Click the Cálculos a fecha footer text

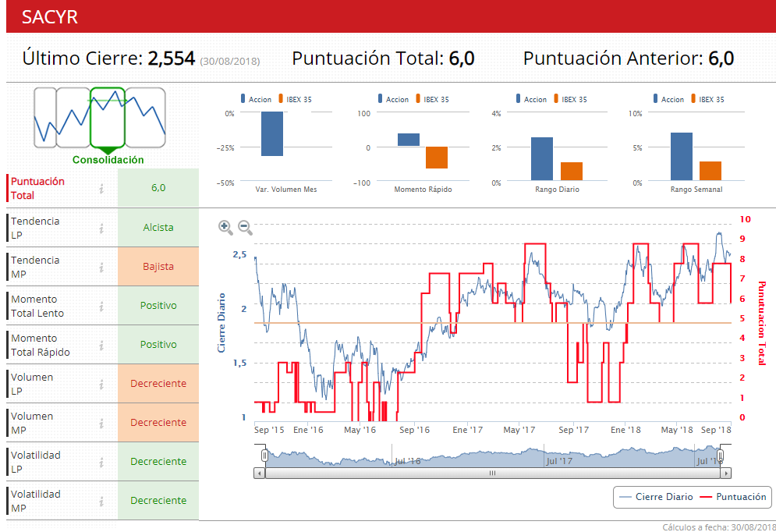tap(719, 527)
